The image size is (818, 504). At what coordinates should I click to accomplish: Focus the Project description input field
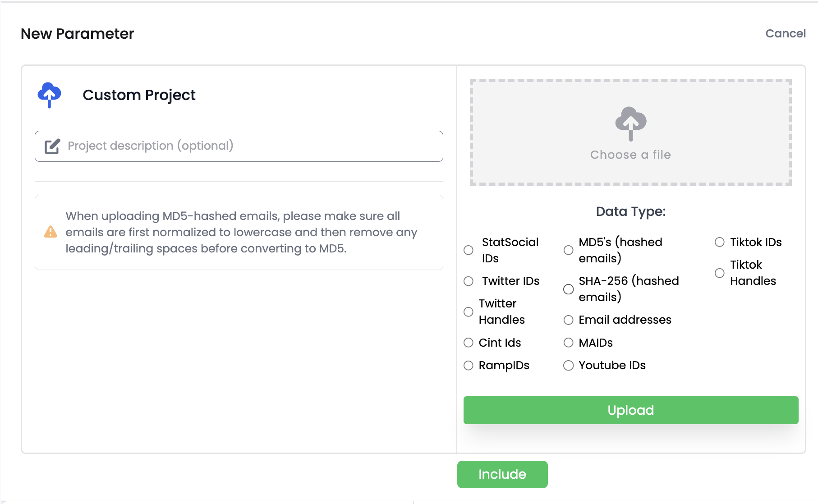point(239,146)
